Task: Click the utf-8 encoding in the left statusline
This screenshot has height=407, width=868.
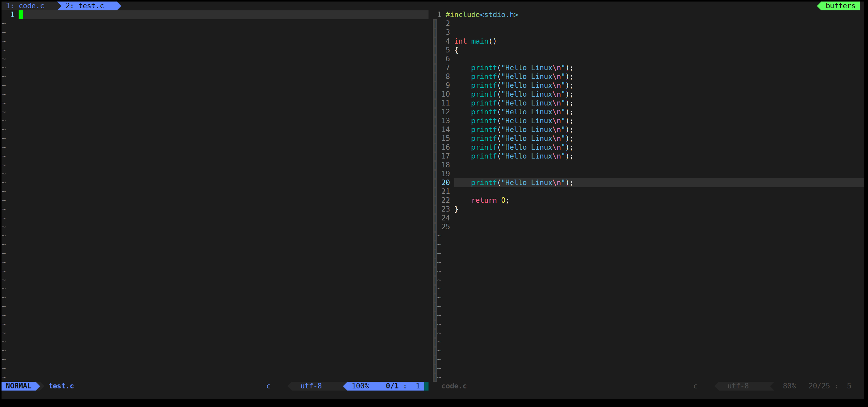Action: 311,386
